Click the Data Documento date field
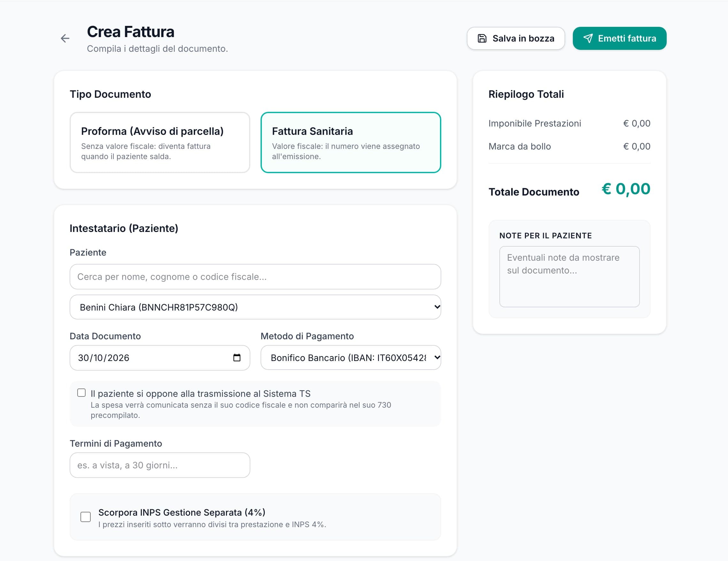 [x=160, y=357]
